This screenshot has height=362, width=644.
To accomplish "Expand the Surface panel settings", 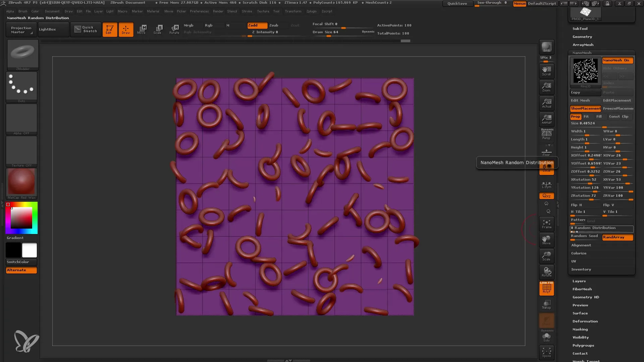I will (x=580, y=313).
